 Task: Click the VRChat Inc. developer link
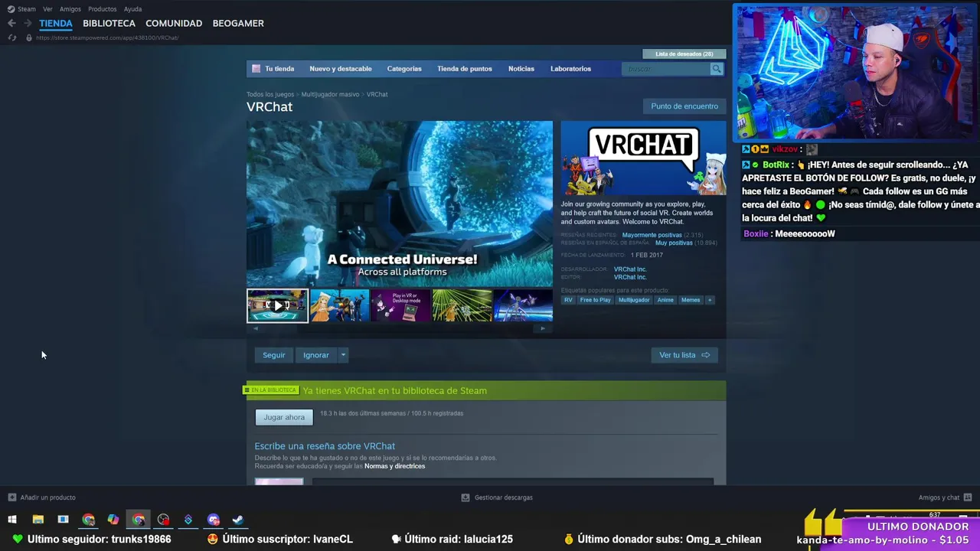coord(630,269)
